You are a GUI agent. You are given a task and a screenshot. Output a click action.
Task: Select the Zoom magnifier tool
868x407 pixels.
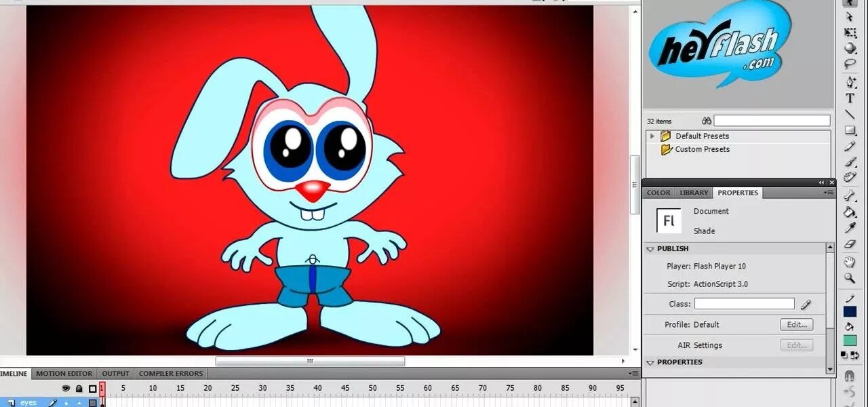[x=850, y=278]
